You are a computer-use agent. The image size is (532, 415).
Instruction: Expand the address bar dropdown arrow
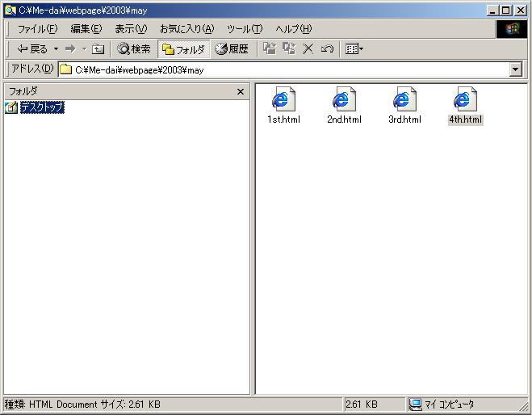click(515, 69)
